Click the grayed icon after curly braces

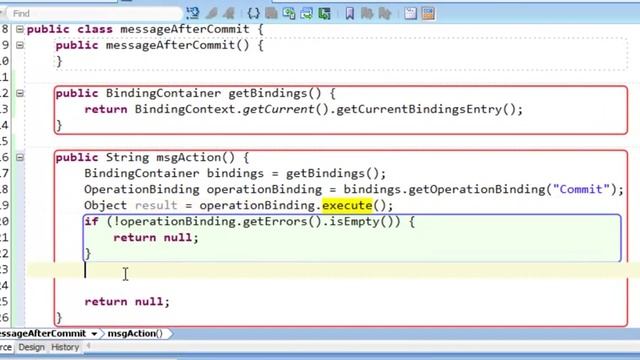click(271, 13)
